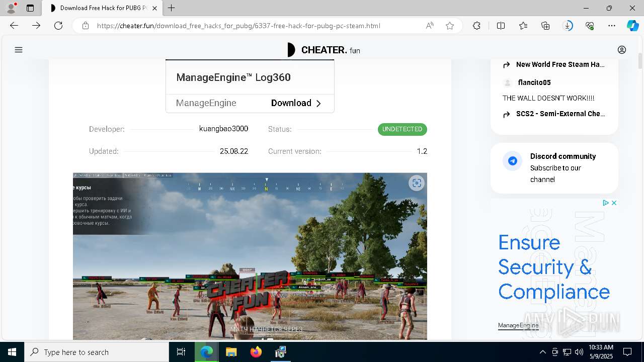The width and height of the screenshot is (644, 362).
Task: Open the Ensure Security & Compliance ad
Action: tap(554, 267)
